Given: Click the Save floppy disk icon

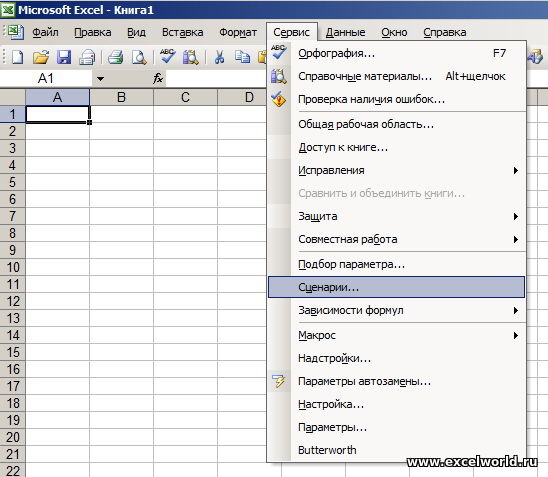Looking at the screenshot, I should 64,57.
